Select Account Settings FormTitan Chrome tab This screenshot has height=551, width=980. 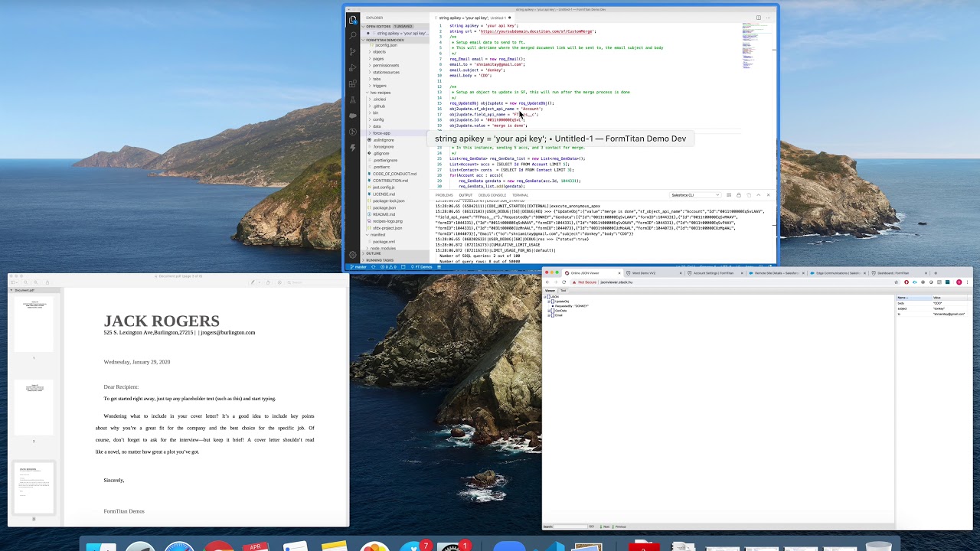coord(714,273)
